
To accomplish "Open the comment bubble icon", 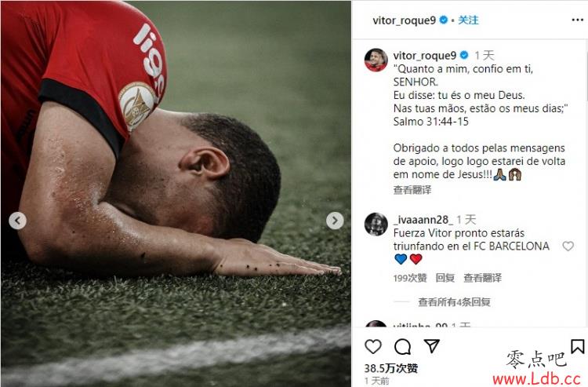I will coord(402,346).
